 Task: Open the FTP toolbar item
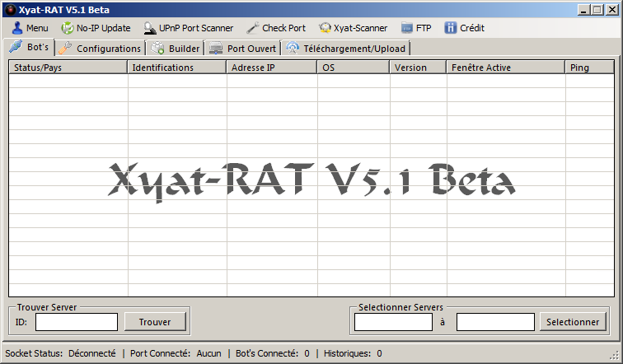pos(407,28)
